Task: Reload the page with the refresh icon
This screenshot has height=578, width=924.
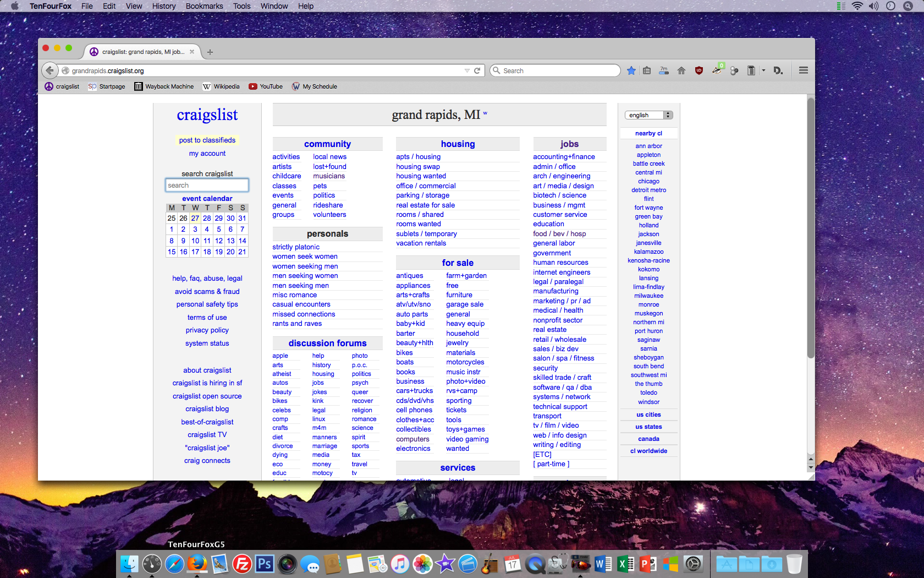Action: (x=477, y=70)
